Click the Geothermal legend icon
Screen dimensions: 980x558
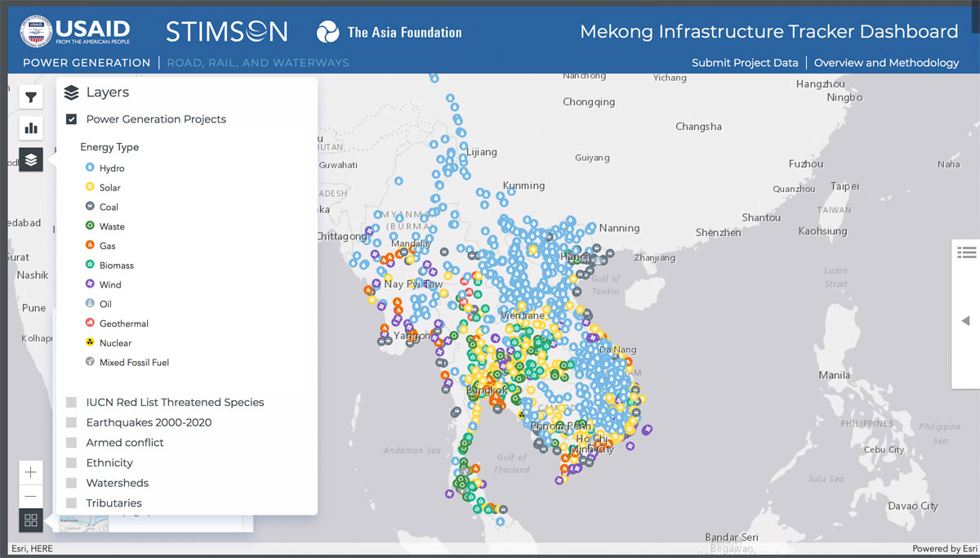90,324
